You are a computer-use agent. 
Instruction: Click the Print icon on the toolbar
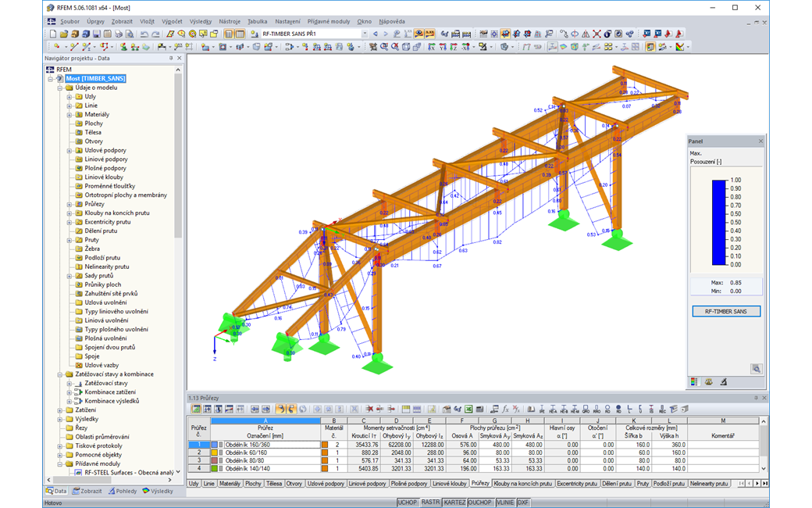[x=117, y=34]
